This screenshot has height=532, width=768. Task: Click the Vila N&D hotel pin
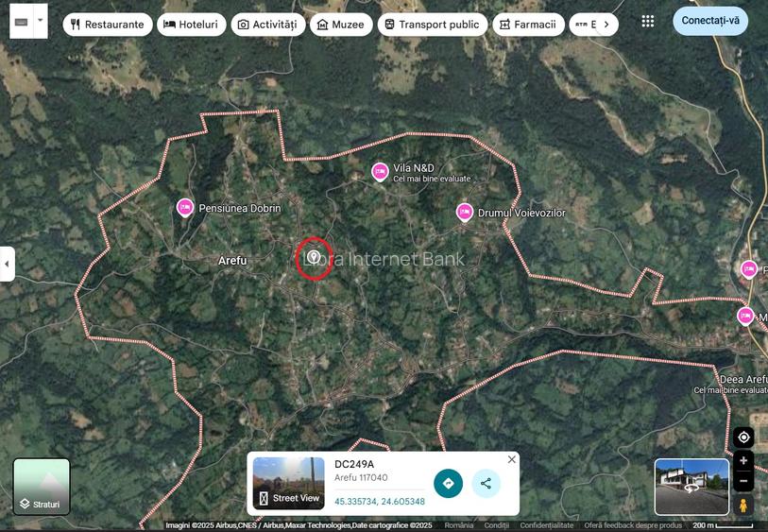[x=380, y=171]
